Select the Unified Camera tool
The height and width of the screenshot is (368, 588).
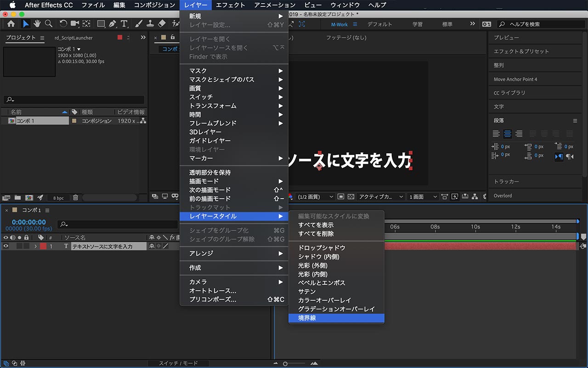(x=75, y=24)
